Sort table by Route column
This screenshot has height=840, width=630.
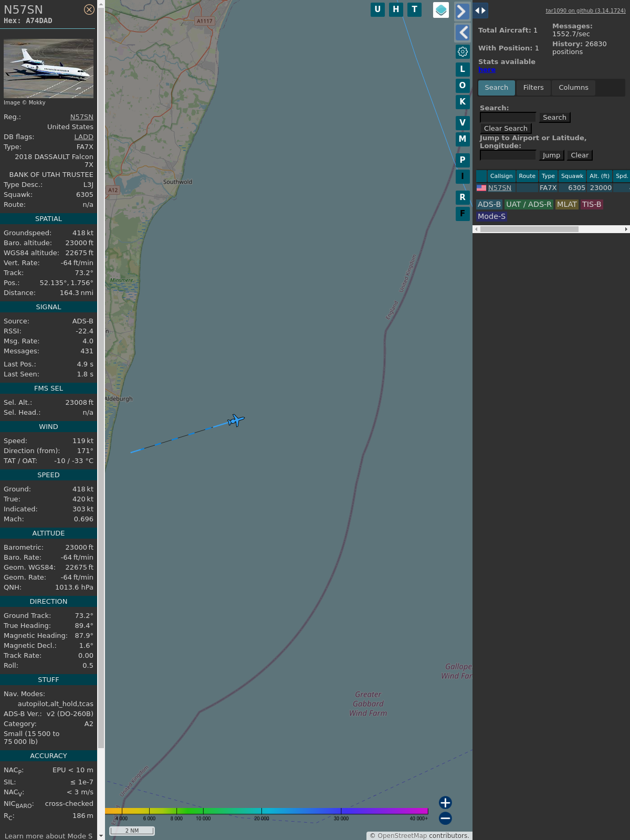[527, 176]
